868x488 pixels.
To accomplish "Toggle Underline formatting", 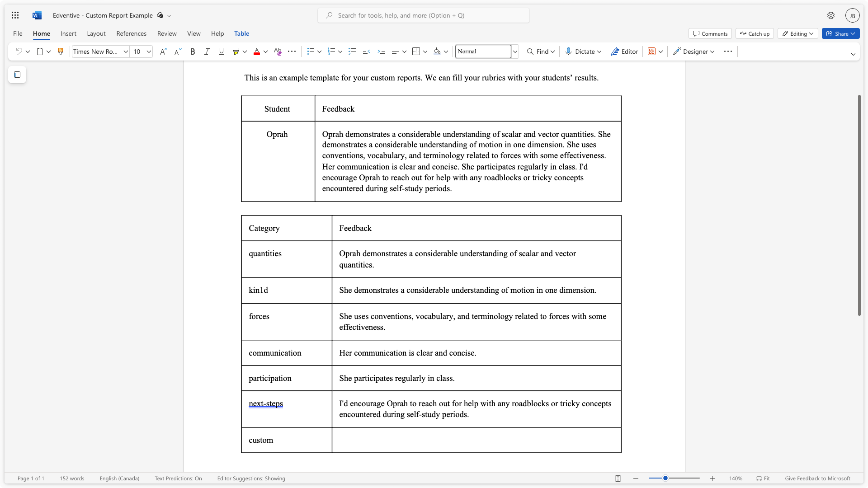I will 222,52.
